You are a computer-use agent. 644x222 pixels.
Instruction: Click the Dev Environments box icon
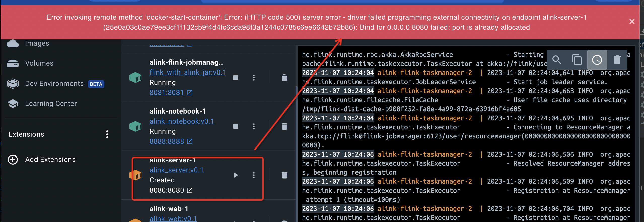[x=13, y=84]
